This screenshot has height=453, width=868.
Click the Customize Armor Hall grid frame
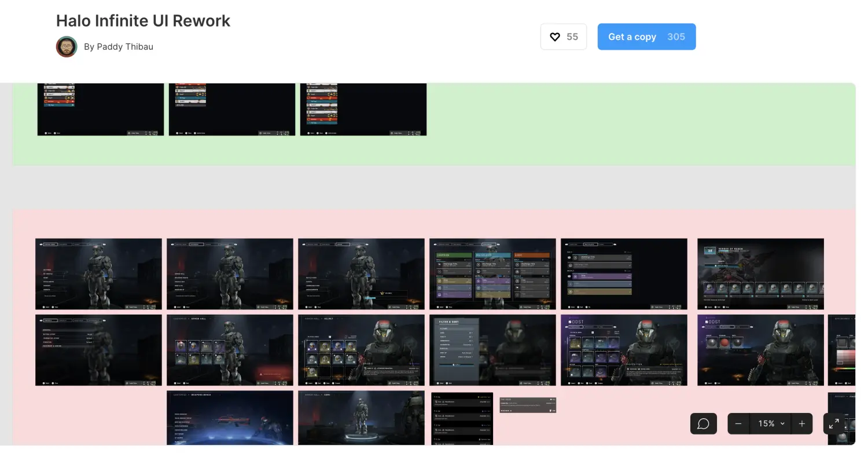230,350
